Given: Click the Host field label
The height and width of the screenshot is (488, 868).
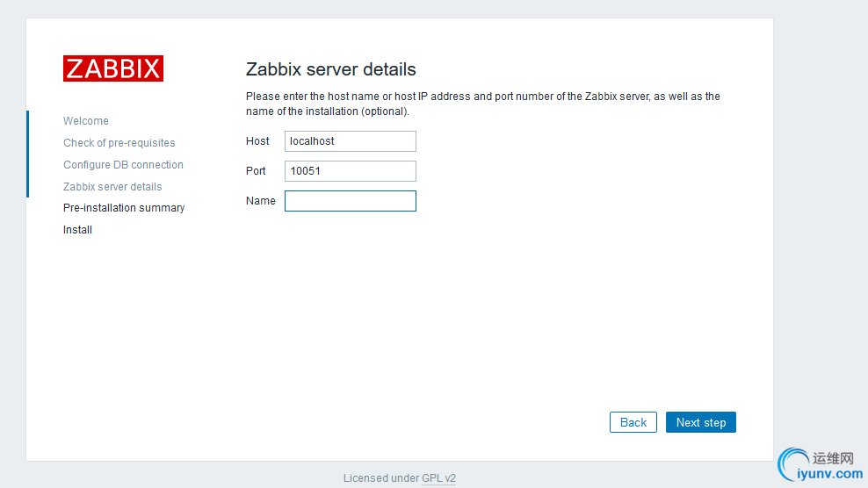Looking at the screenshot, I should 257,141.
